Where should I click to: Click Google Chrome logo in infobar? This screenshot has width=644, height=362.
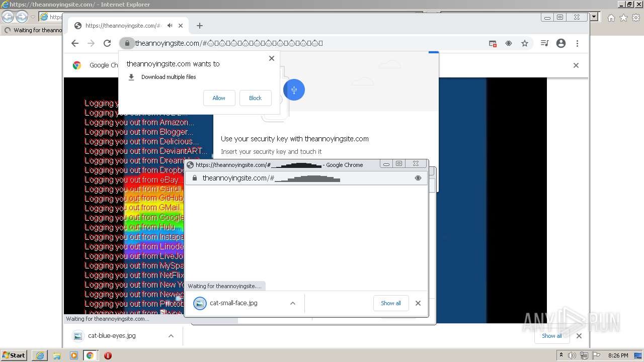coord(77,65)
